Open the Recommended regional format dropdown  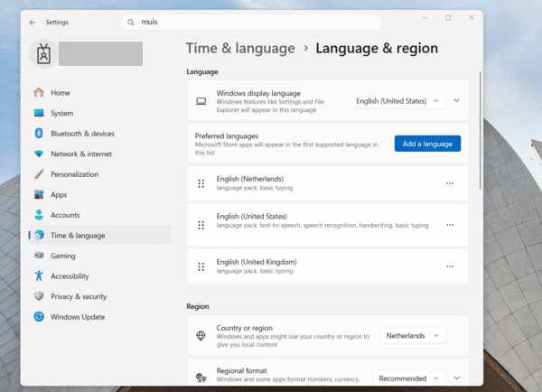pyautogui.click(x=409, y=378)
